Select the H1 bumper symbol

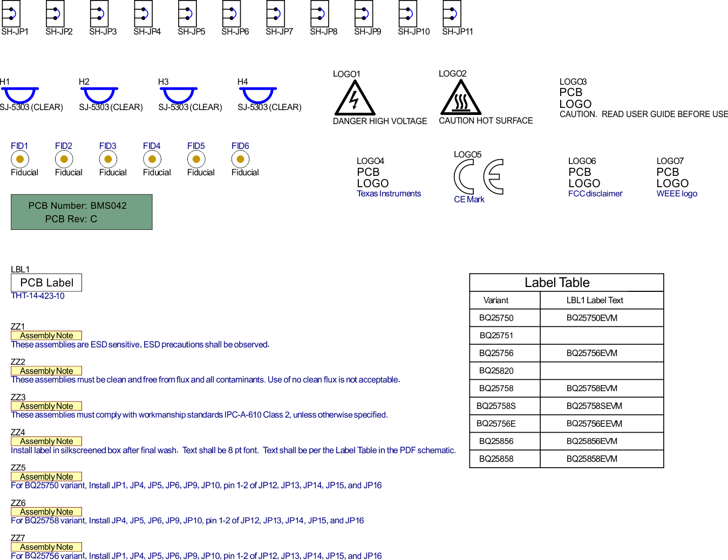click(21, 95)
